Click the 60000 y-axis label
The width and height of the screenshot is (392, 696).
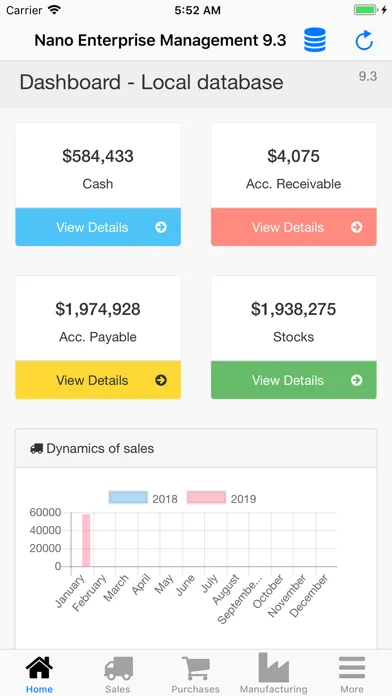[x=45, y=512]
